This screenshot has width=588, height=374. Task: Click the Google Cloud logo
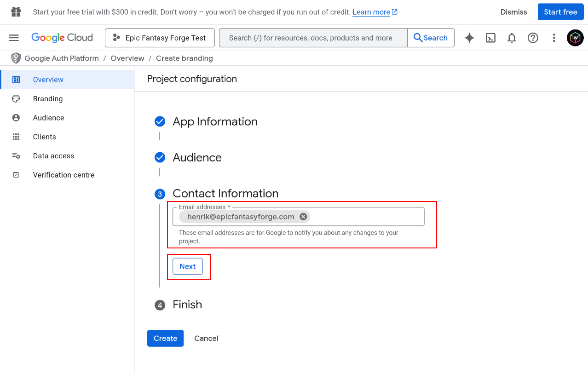(x=62, y=38)
